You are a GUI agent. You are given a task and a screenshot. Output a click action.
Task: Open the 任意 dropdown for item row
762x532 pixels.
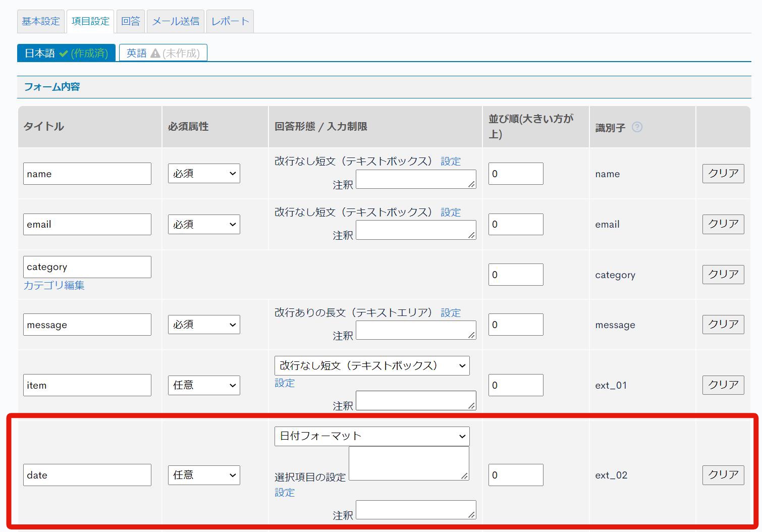coord(204,385)
